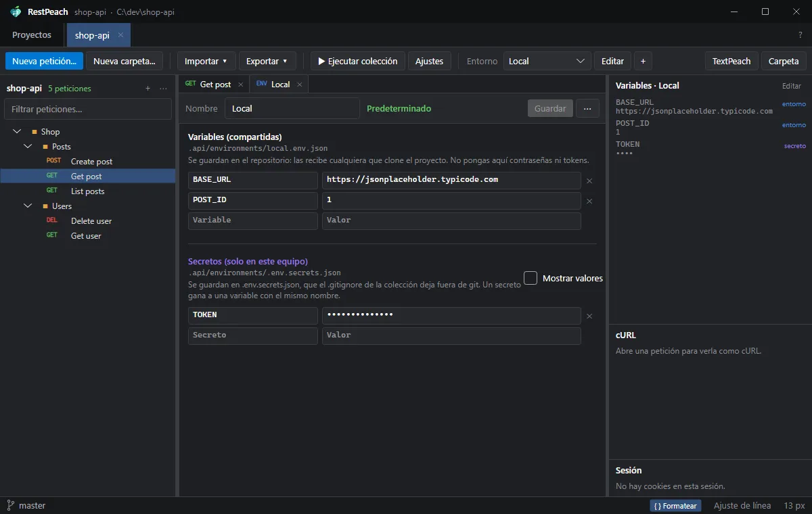Add a new environment with plus button
The image size is (812, 514).
pos(643,61)
